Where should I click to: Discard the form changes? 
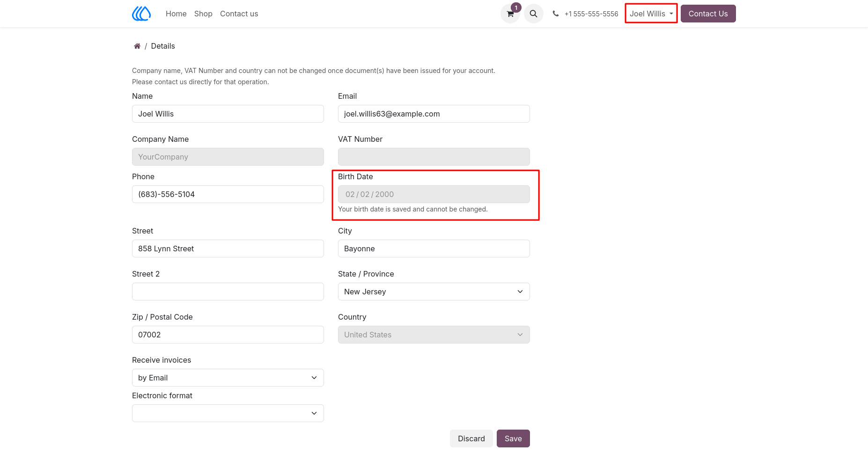(x=471, y=438)
